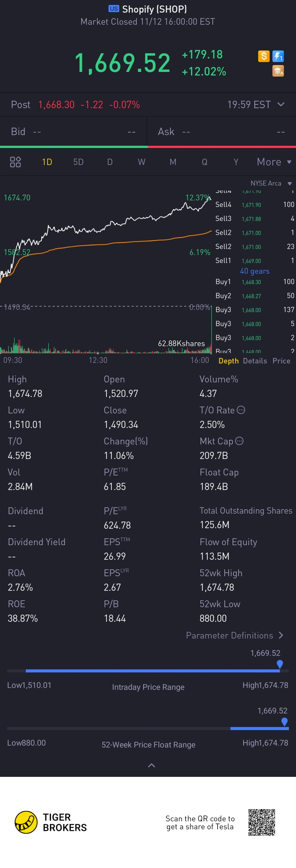
Task: Tap the Intraday Price Range marker
Action: (280, 664)
